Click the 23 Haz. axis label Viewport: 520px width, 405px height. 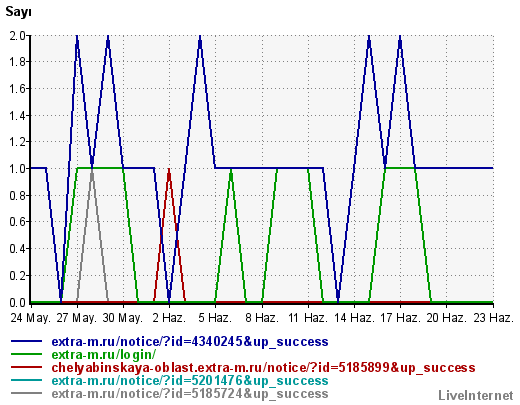coord(493,318)
